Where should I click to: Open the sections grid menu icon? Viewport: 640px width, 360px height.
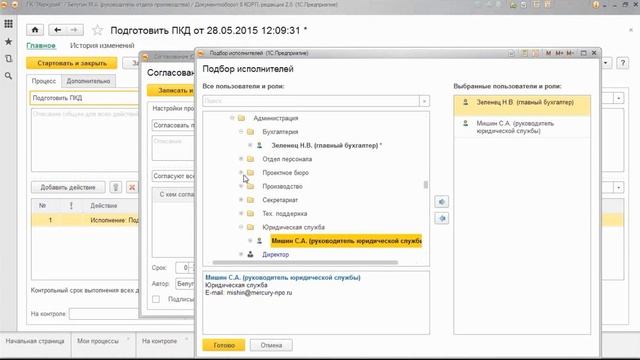point(8,24)
